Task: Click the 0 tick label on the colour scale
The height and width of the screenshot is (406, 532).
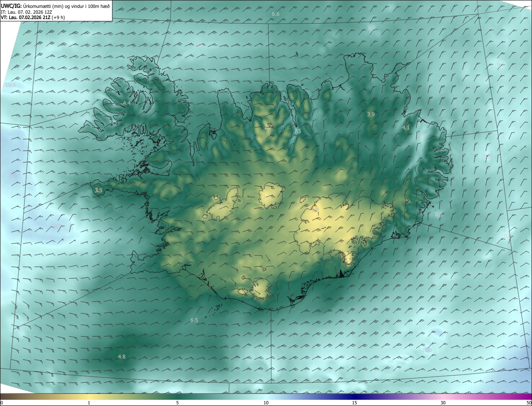Action: tap(2, 403)
